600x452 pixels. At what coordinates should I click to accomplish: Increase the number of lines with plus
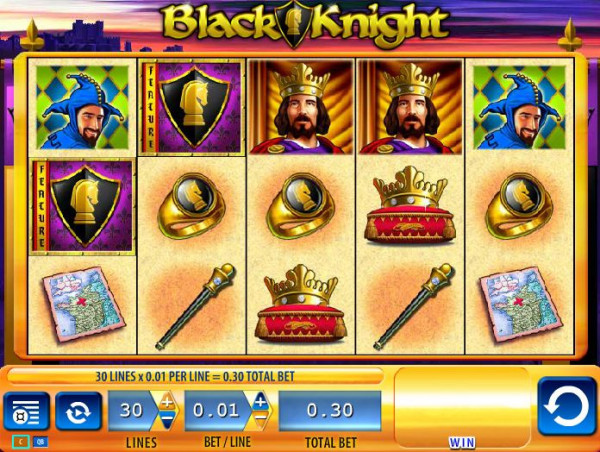[x=167, y=402]
